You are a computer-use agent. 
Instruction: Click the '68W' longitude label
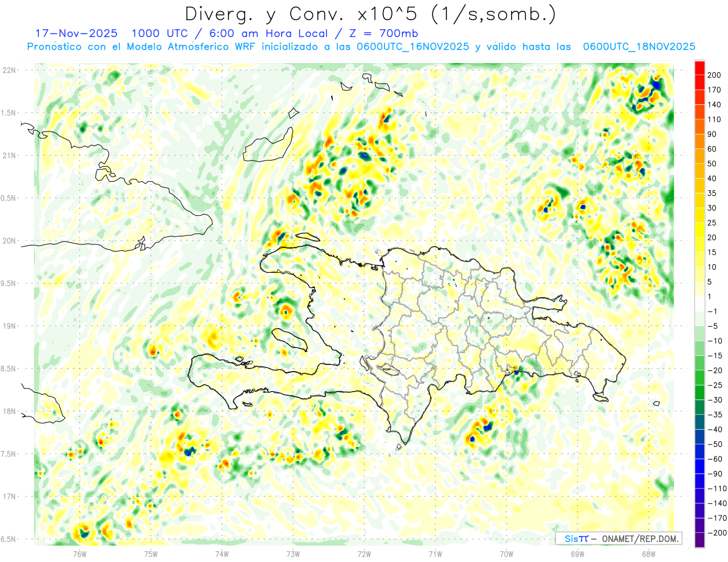648,554
